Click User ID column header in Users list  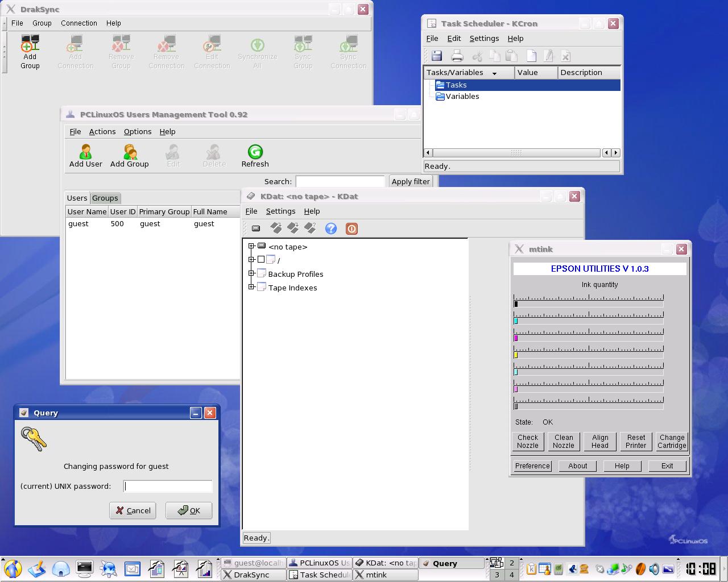(x=123, y=211)
